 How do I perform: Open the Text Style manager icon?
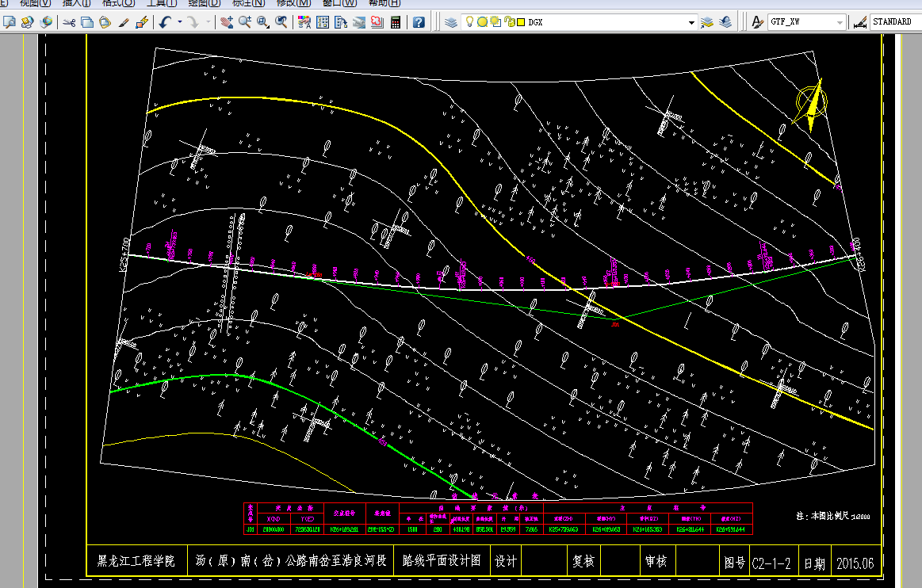(x=757, y=22)
